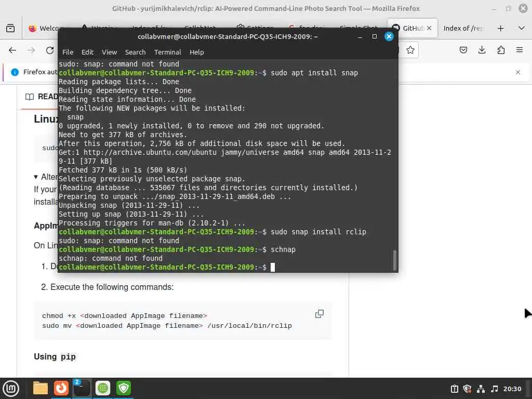The width and height of the screenshot is (532, 399).
Task: Open the terminal Search menu
Action: [x=135, y=52]
